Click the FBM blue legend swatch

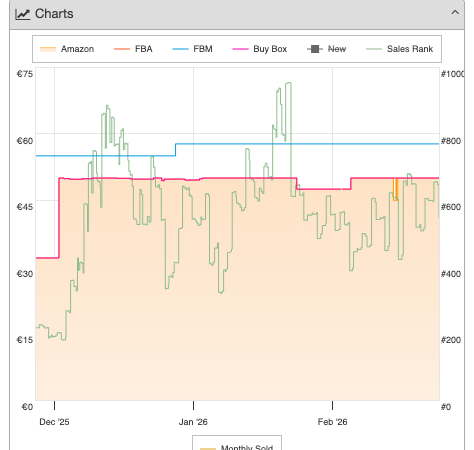coord(180,49)
